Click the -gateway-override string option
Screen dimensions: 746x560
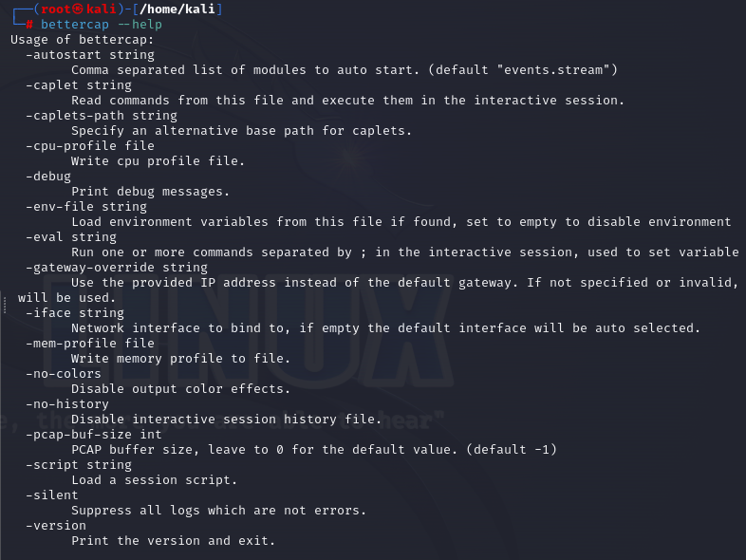[x=117, y=267]
